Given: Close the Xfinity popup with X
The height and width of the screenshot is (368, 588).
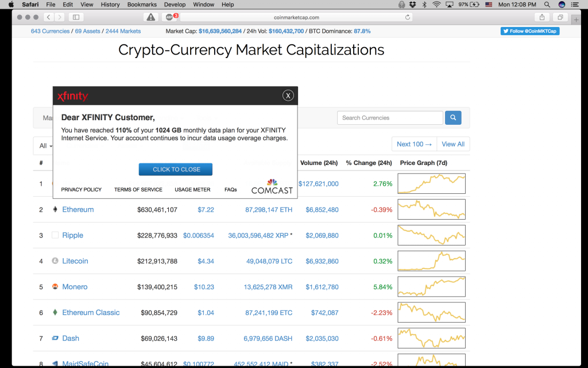Looking at the screenshot, I should point(288,96).
